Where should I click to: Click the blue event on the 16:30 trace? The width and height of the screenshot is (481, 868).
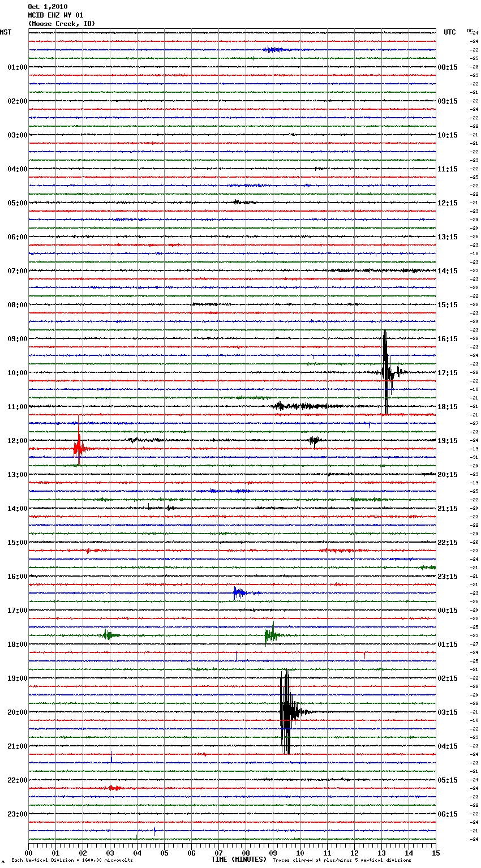[240, 593]
